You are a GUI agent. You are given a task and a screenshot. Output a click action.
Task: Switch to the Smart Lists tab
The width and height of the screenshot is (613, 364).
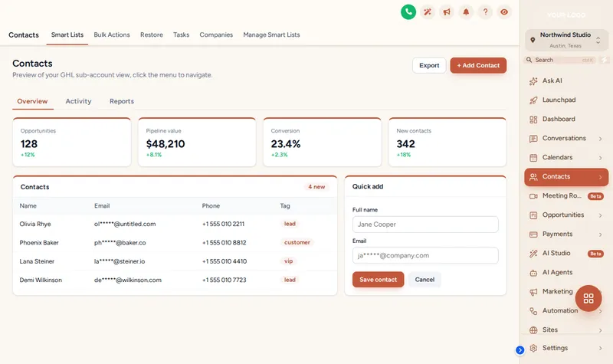[67, 34]
